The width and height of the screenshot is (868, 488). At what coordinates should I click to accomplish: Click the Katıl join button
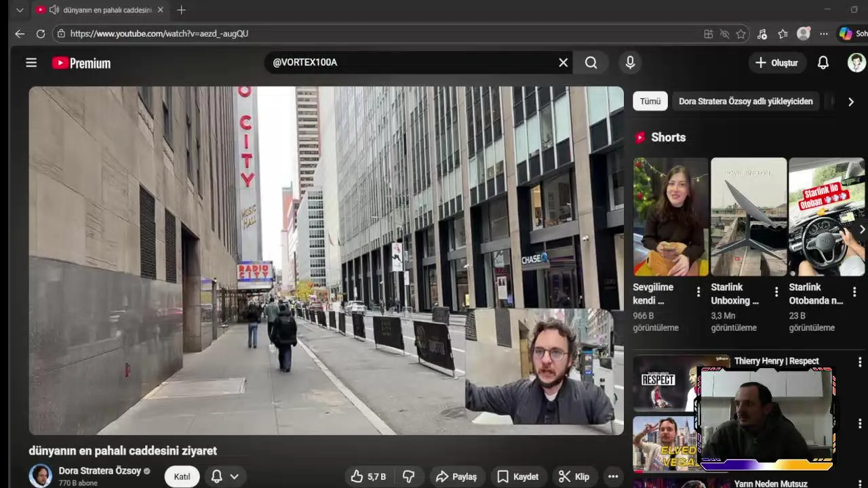click(x=182, y=476)
